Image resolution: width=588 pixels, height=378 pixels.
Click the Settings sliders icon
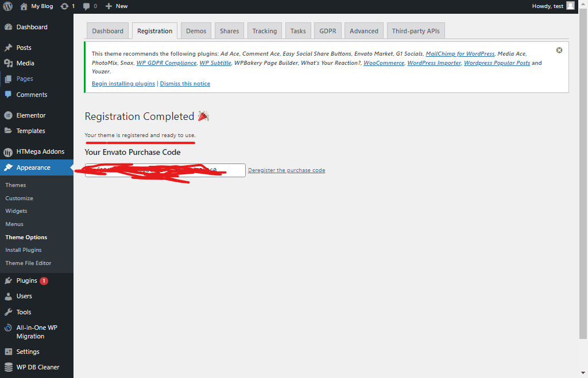point(8,352)
